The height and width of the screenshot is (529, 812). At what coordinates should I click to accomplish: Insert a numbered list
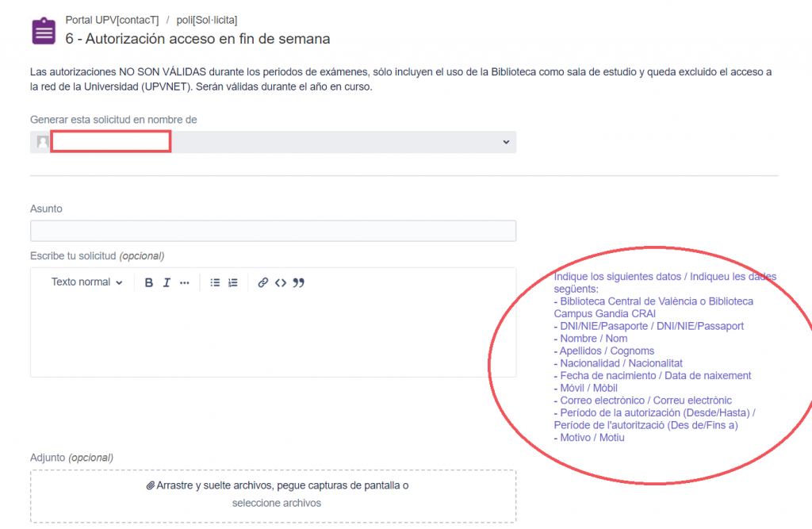pos(233,283)
